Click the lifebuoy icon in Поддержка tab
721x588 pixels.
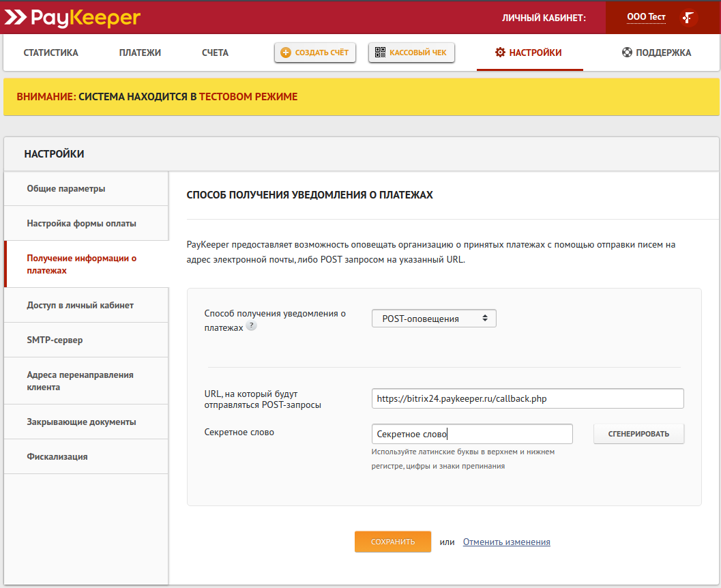(x=627, y=53)
